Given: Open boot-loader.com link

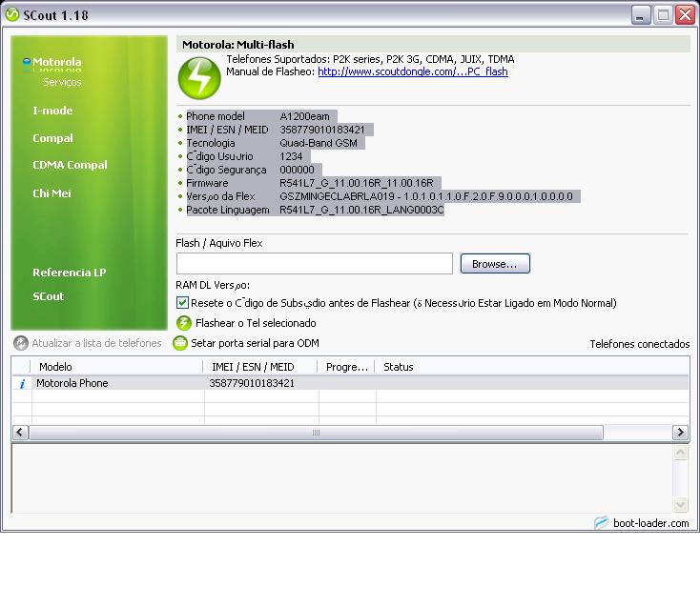Looking at the screenshot, I should coord(651,523).
